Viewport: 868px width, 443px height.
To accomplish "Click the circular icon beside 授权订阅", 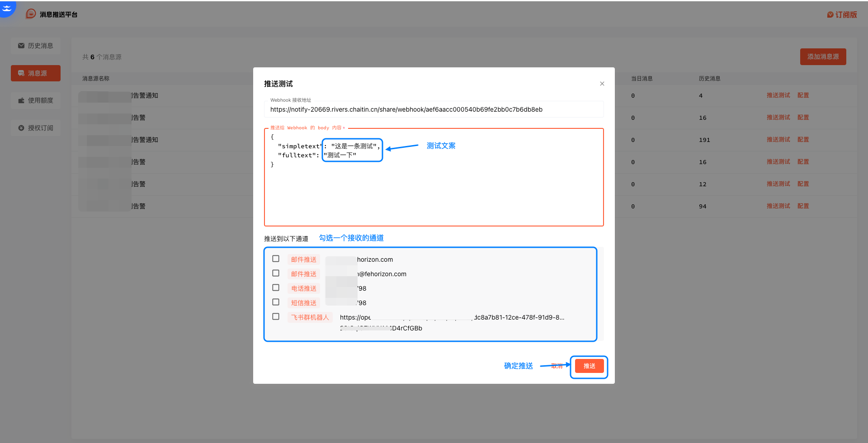I will pyautogui.click(x=21, y=128).
